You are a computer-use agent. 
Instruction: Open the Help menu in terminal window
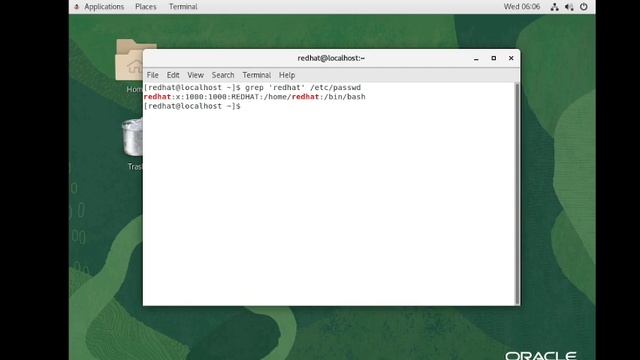[287, 75]
